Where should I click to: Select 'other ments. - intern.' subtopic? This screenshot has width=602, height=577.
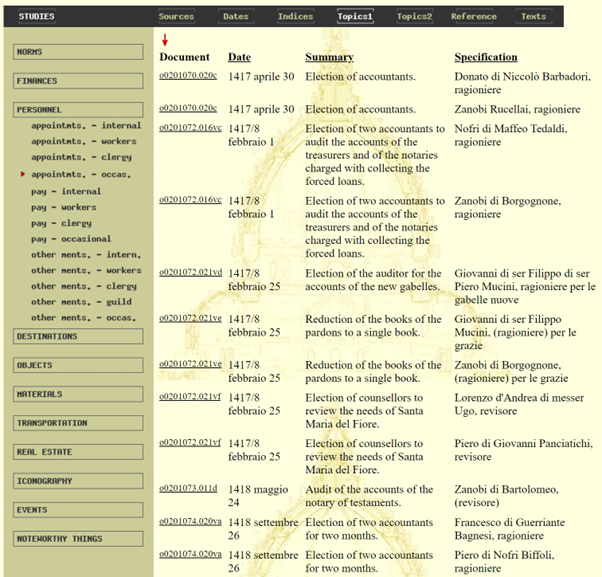86,255
